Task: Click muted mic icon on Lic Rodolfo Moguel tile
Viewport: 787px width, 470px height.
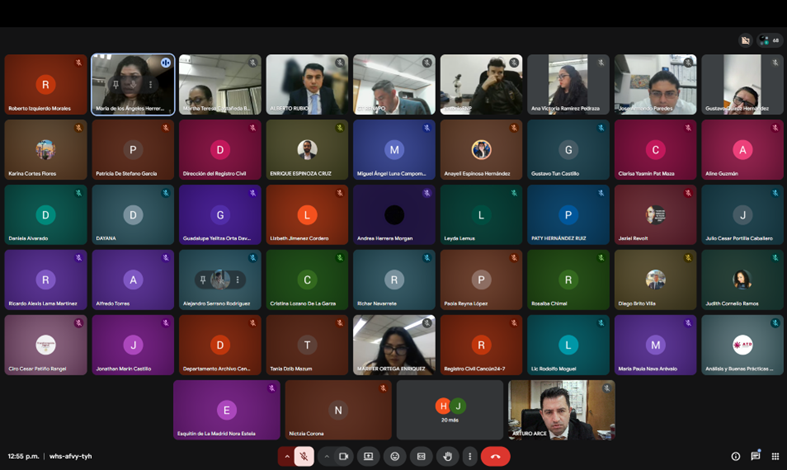Action: (601, 323)
